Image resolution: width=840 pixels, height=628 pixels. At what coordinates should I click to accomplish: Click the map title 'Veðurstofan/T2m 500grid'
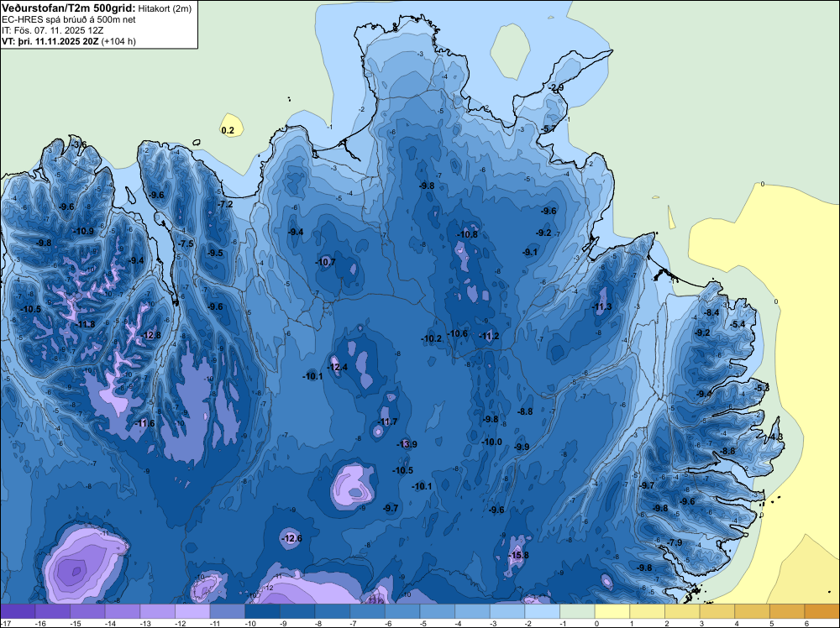click(68, 8)
